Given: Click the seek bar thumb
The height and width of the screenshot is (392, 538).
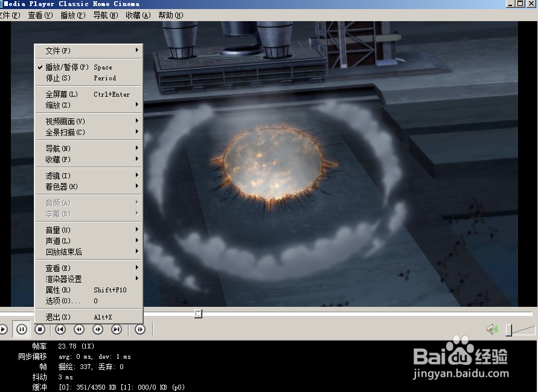Looking at the screenshot, I should click(198, 313).
